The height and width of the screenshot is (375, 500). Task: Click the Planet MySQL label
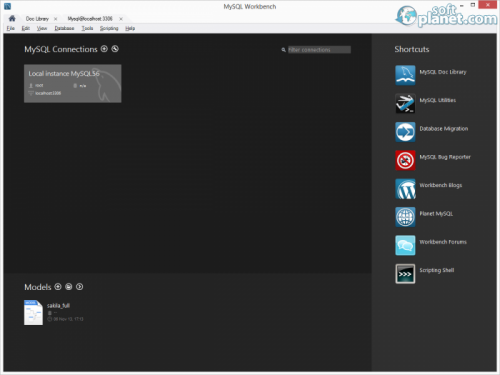tap(436, 214)
